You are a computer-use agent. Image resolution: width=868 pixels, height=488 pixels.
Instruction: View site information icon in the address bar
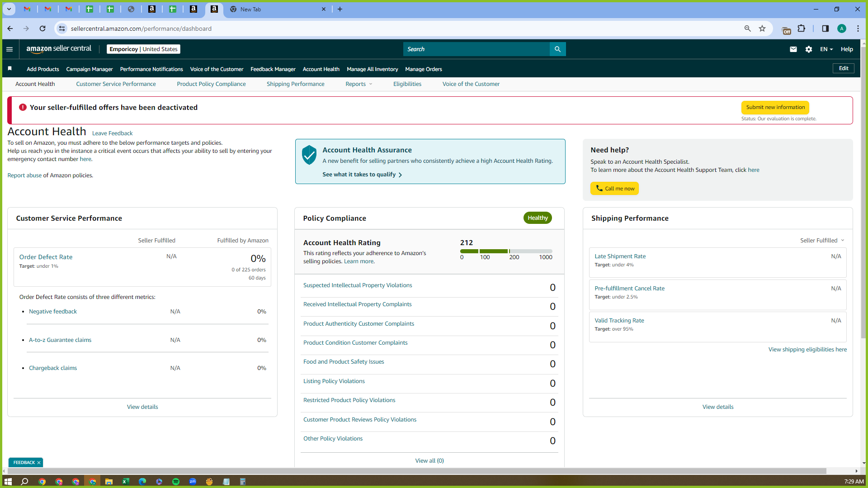62,28
